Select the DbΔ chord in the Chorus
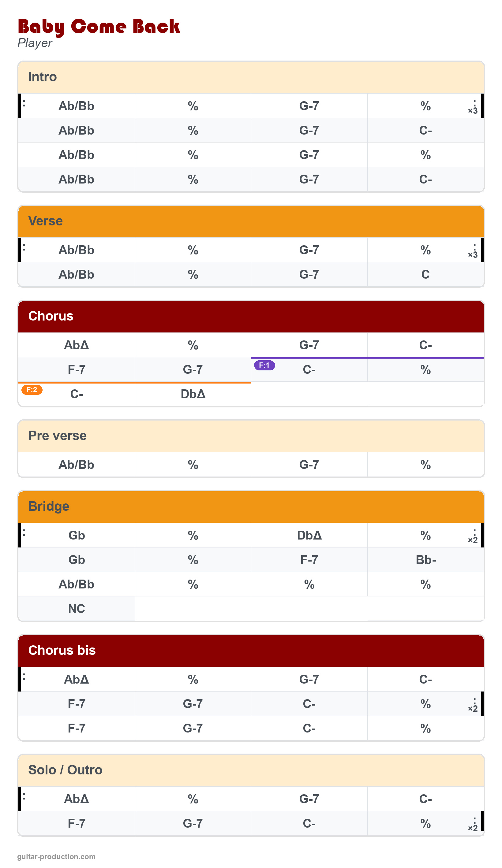This screenshot has height=868, width=502. coord(193,394)
